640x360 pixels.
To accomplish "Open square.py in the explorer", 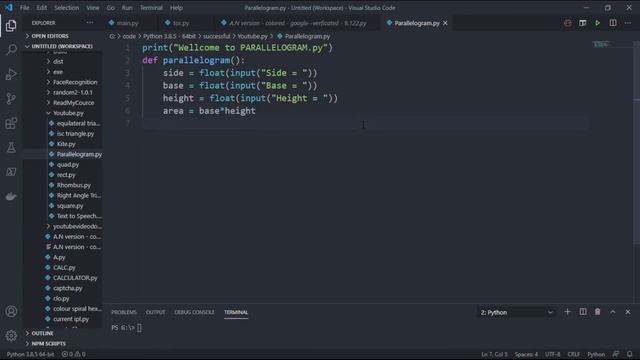I will (x=70, y=206).
